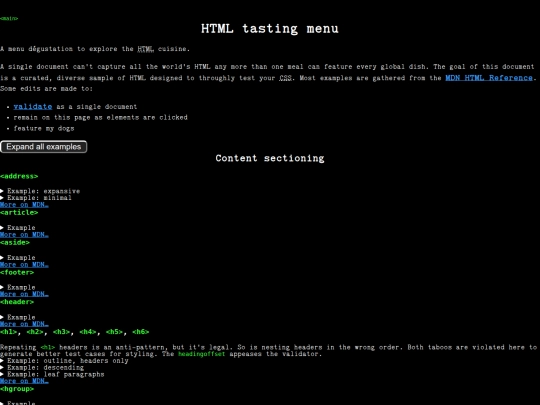This screenshot has height=405, width=540.
Task: Expand the Example under footer
Action: click(18, 287)
